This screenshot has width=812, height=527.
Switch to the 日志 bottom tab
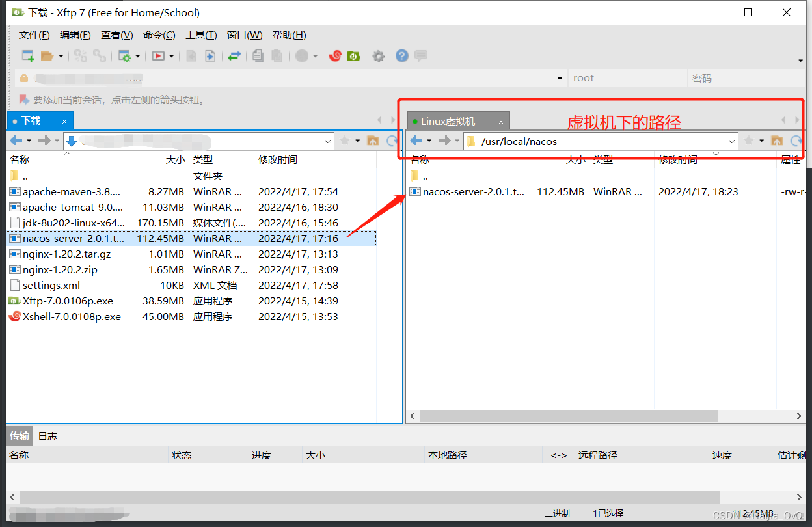coord(47,436)
